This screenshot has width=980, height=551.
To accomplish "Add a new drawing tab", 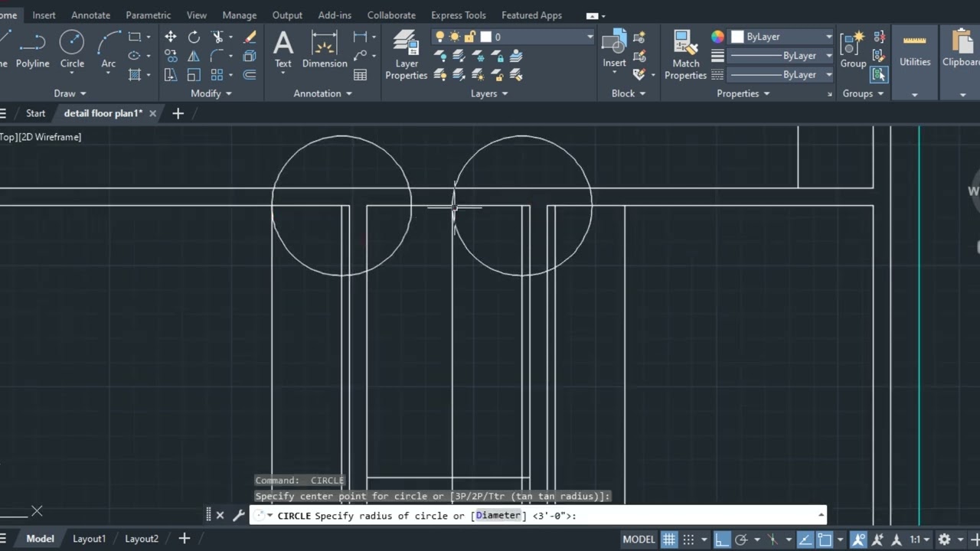I will [x=178, y=113].
